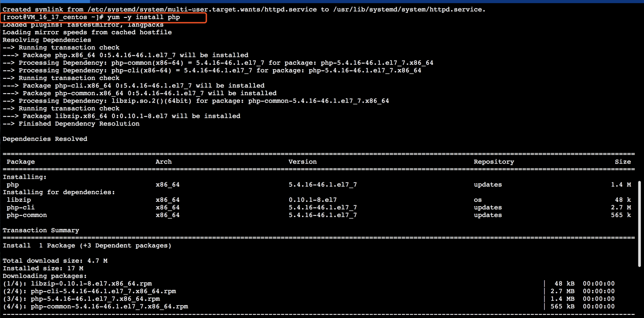Click the 'Arch' column header text
The width and height of the screenshot is (644, 318).
[163, 162]
